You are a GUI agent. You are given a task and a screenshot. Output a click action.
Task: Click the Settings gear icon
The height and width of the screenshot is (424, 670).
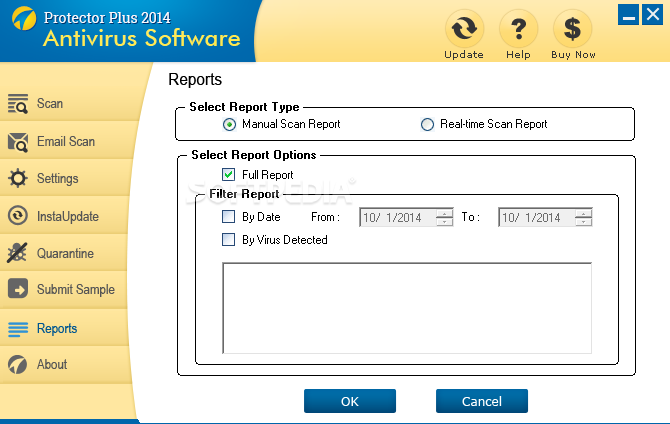point(18,178)
